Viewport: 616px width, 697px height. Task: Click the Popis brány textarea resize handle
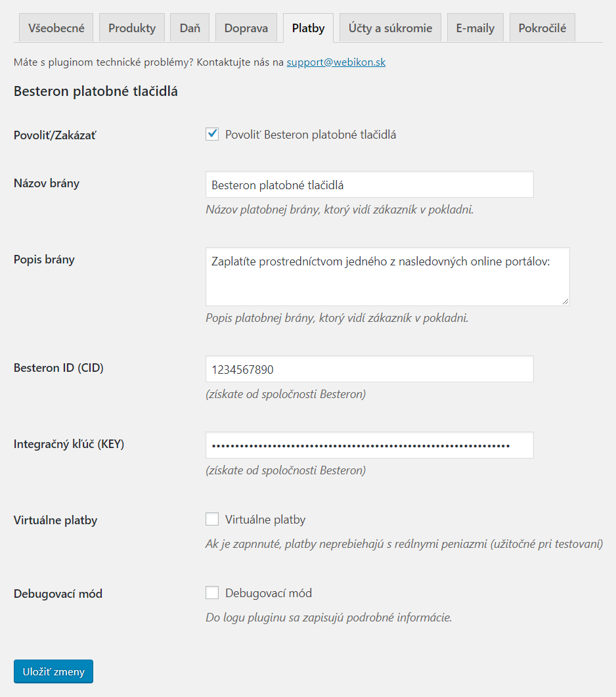pyautogui.click(x=565, y=302)
